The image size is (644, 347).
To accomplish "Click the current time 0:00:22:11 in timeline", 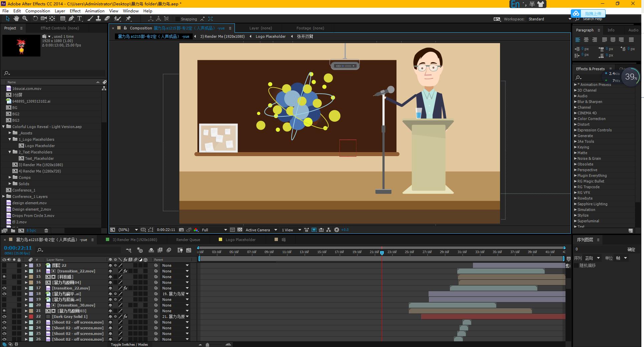I will pyautogui.click(x=18, y=248).
